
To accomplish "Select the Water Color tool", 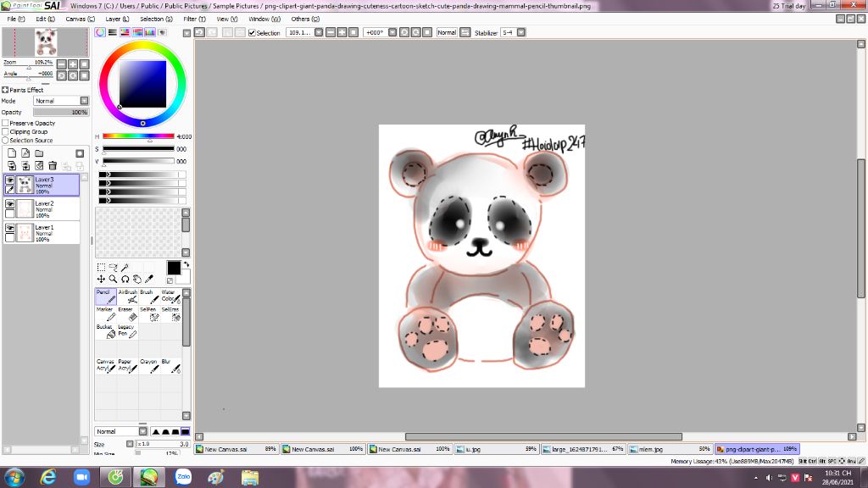I will 170,297.
